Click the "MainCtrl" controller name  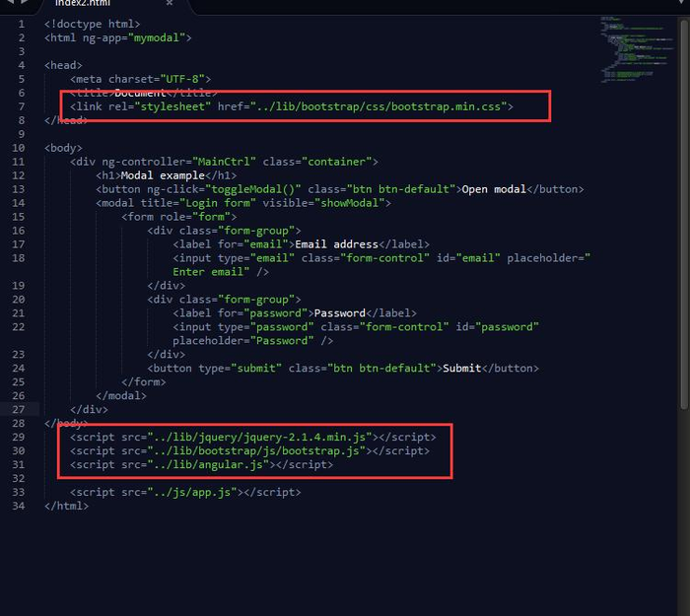tap(224, 162)
